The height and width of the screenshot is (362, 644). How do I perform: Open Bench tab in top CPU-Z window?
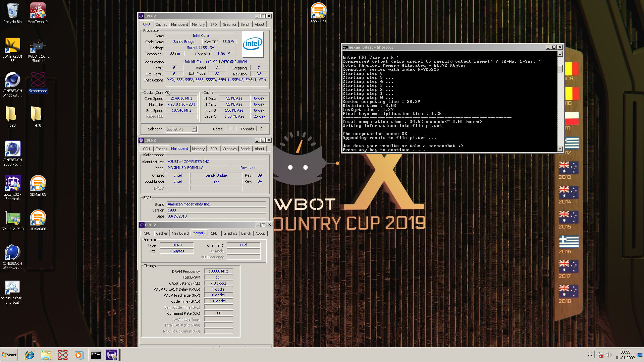click(246, 24)
